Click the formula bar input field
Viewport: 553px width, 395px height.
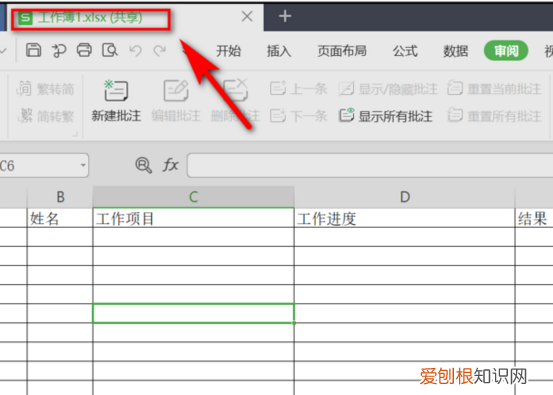370,165
